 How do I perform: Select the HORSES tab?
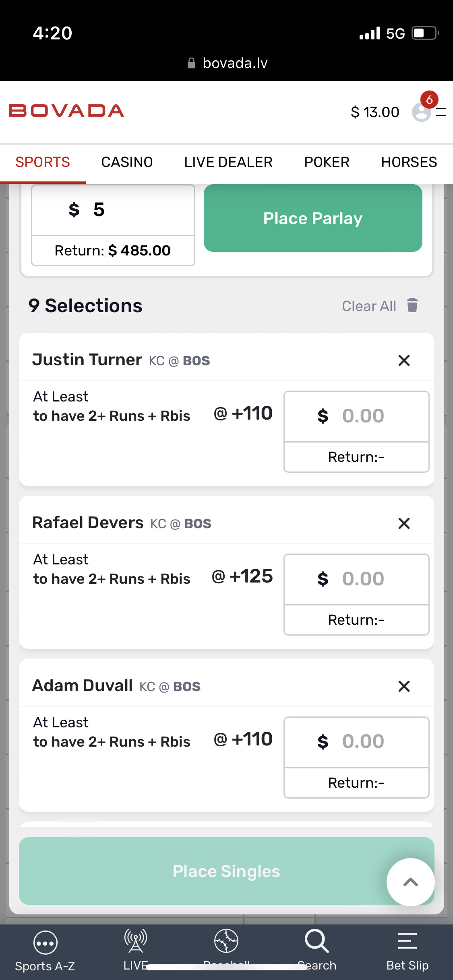(x=409, y=162)
